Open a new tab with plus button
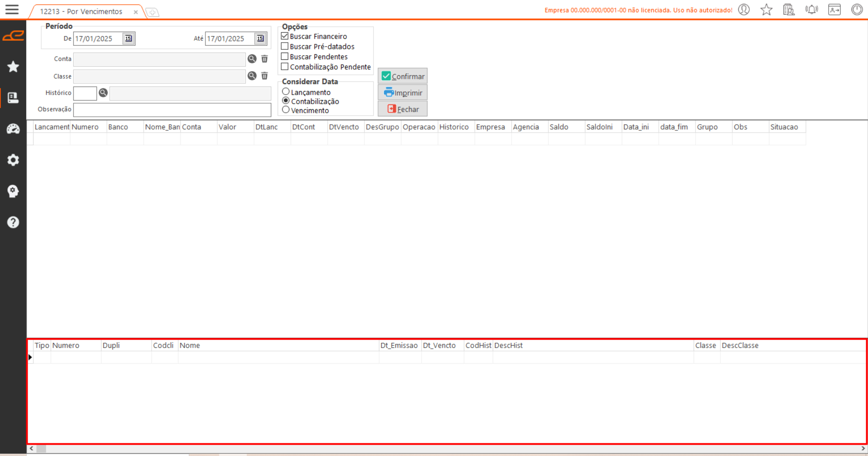The image size is (868, 456). 153,12
